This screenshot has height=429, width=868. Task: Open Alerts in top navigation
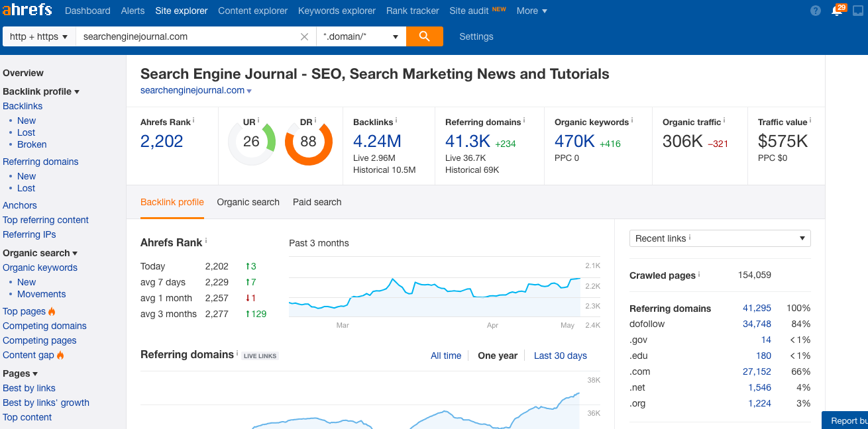coord(133,11)
